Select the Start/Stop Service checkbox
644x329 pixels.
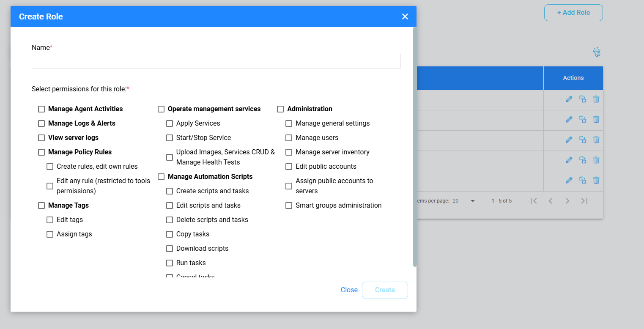click(x=170, y=138)
